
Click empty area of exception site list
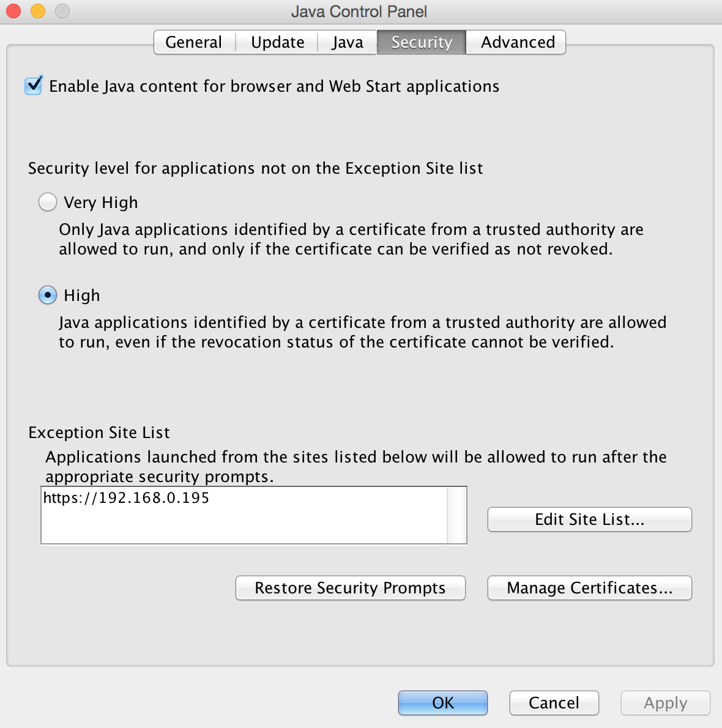[x=244, y=525]
